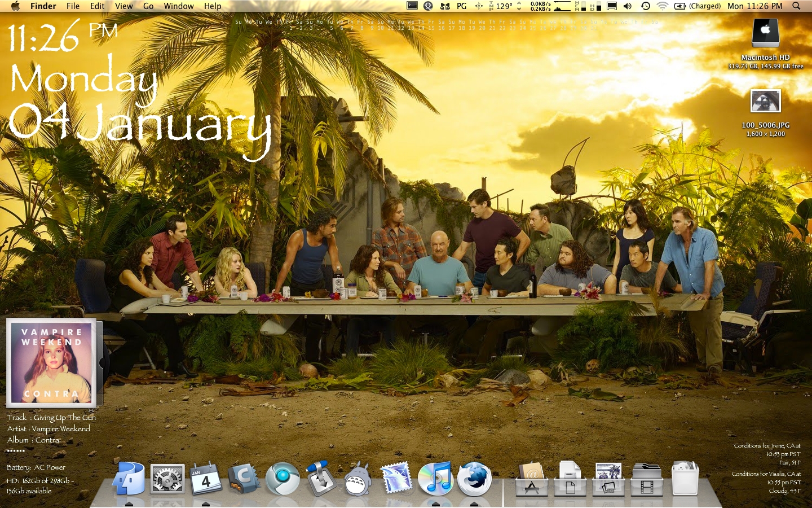Screen dimensions: 812x508
Task: Open the Go menu
Action: [x=148, y=6]
